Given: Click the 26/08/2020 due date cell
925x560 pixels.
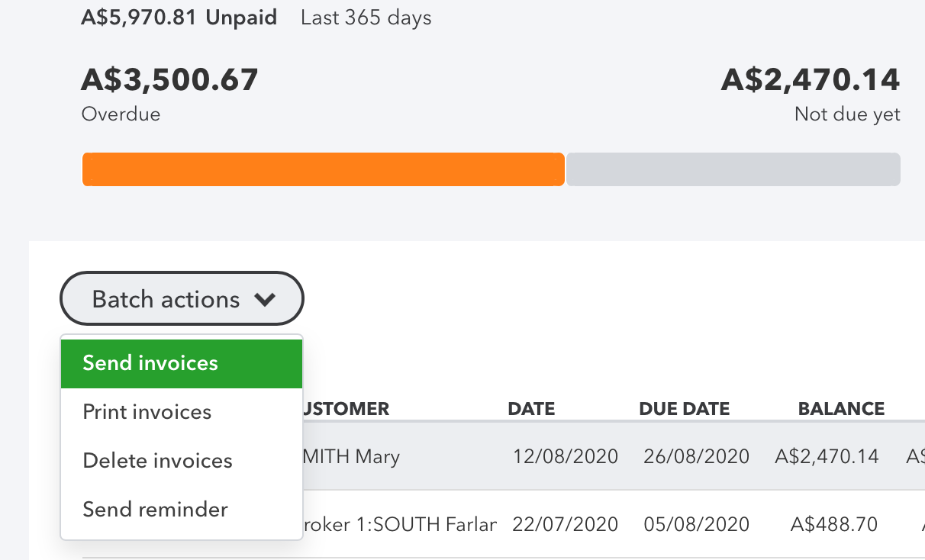Looking at the screenshot, I should [696, 457].
